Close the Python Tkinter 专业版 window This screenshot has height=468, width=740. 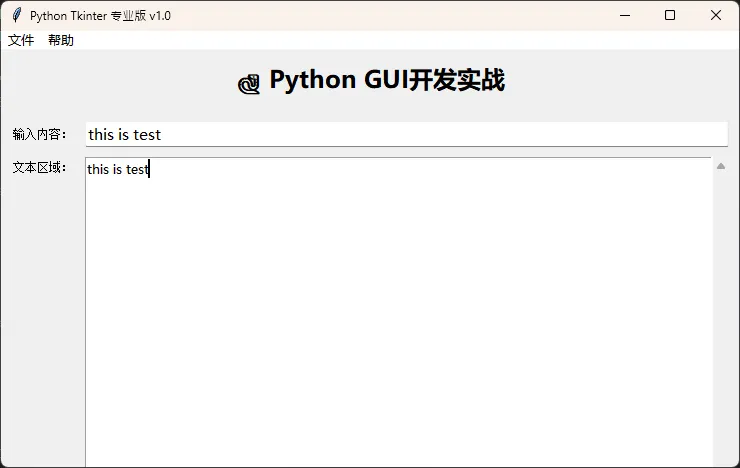(716, 15)
